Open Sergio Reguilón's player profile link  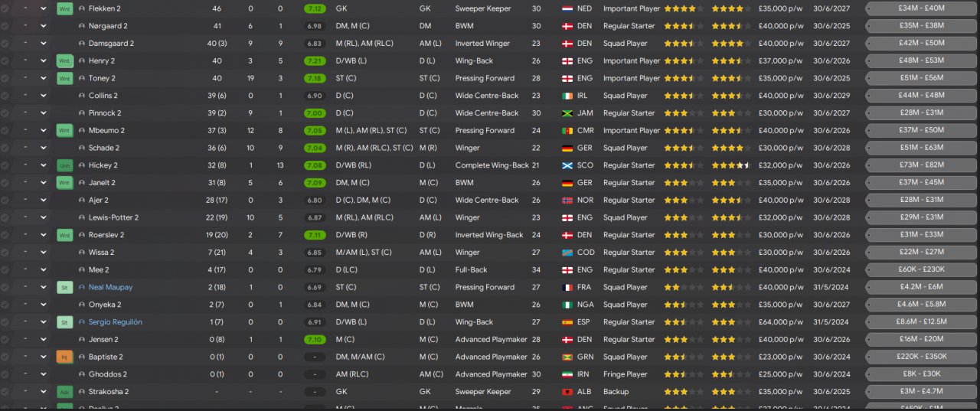tap(115, 322)
